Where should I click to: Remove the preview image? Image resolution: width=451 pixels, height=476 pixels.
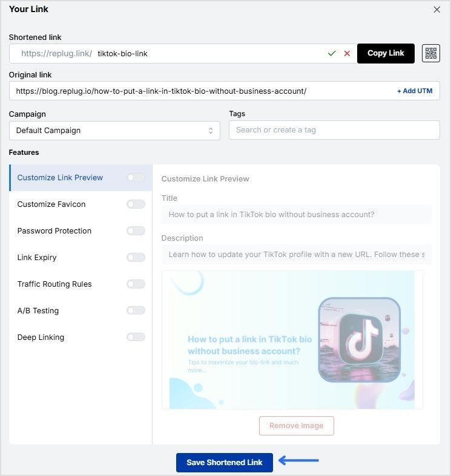click(296, 426)
